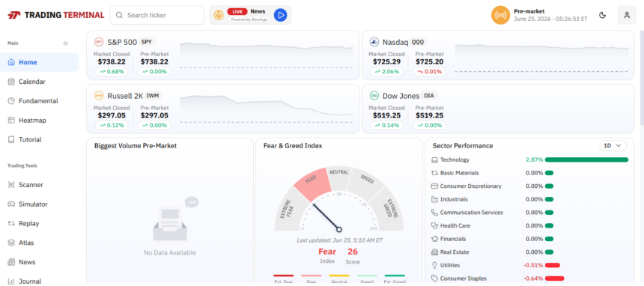Image resolution: width=644 pixels, height=286 pixels.
Task: Focus the Search ticker field
Action: pos(157,15)
